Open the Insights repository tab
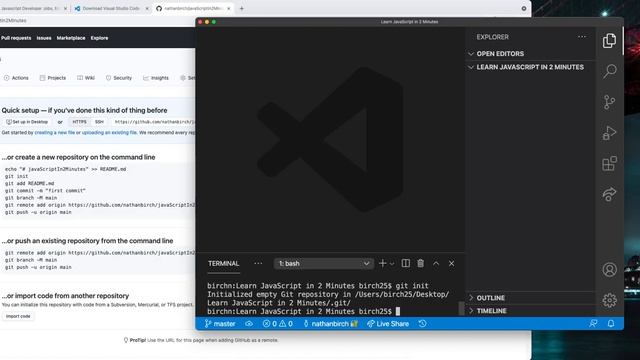Screen dimensions: 640x360 156,78
